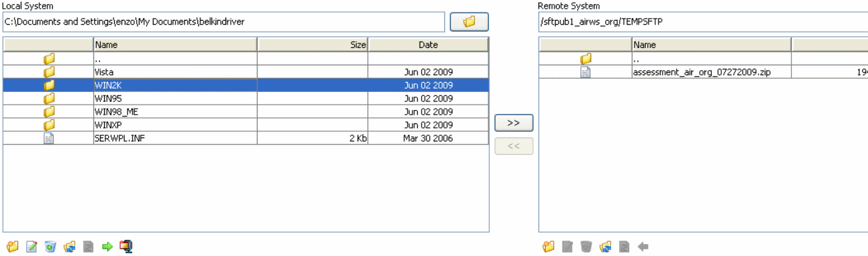Click the green upload arrow icon
The width and height of the screenshot is (868, 256).
pos(107,247)
